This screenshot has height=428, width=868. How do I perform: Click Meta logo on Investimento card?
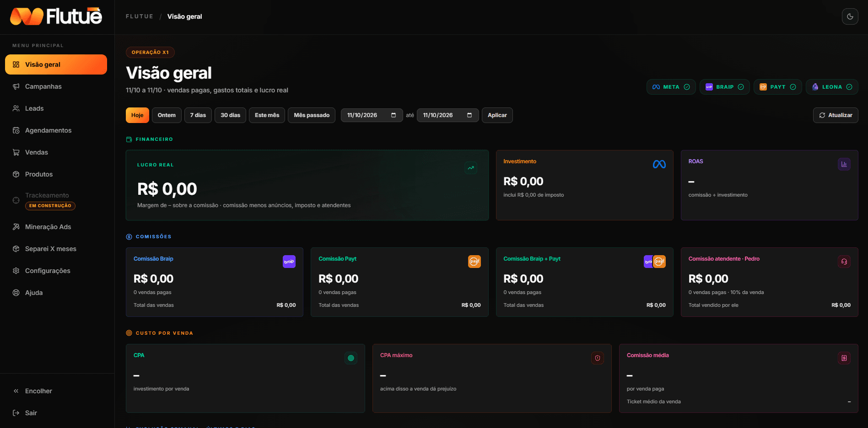point(659,164)
